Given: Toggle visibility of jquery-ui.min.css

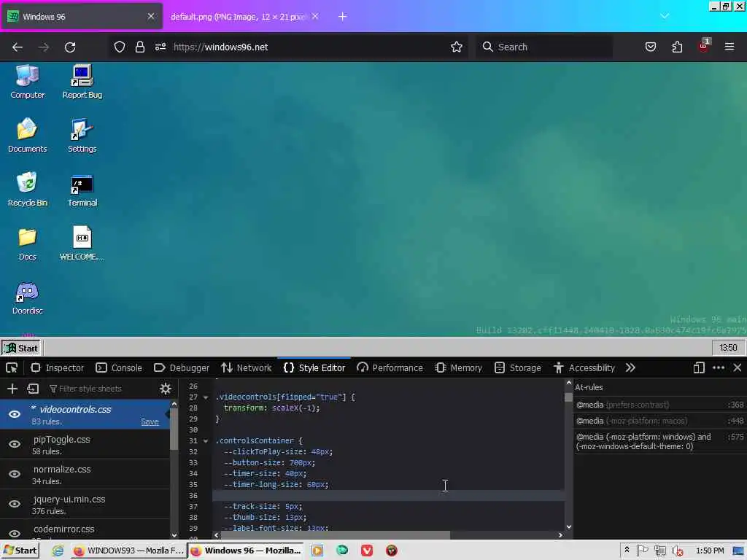Looking at the screenshot, I should click(15, 504).
